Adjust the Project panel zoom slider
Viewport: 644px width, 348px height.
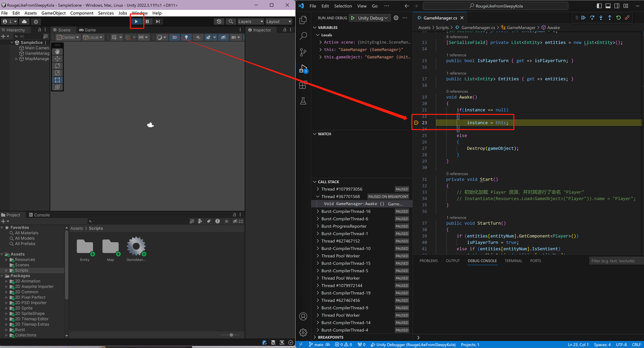tap(230, 335)
